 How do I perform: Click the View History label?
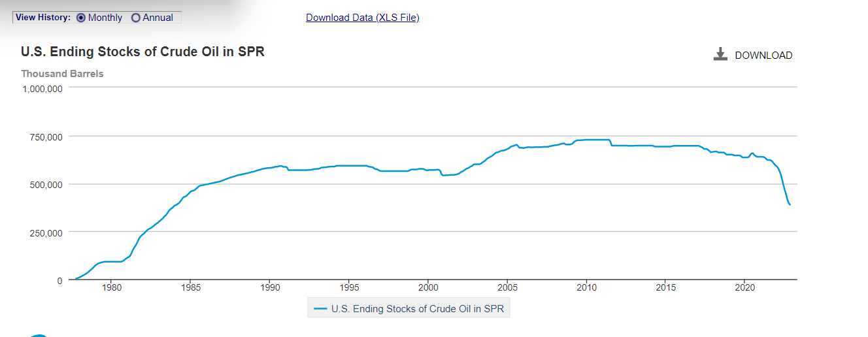click(x=42, y=18)
